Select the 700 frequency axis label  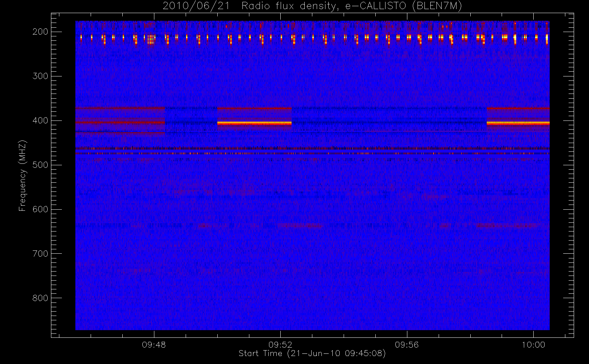pyautogui.click(x=40, y=254)
